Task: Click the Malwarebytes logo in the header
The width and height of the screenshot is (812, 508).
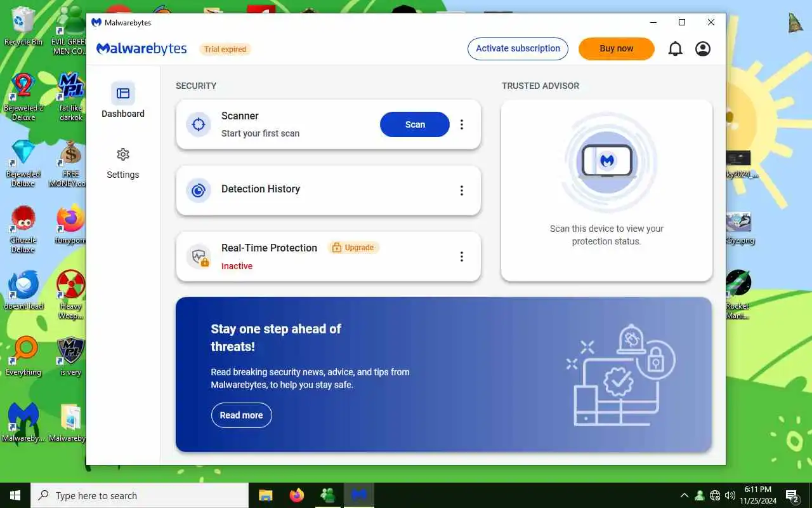Action: [141, 49]
